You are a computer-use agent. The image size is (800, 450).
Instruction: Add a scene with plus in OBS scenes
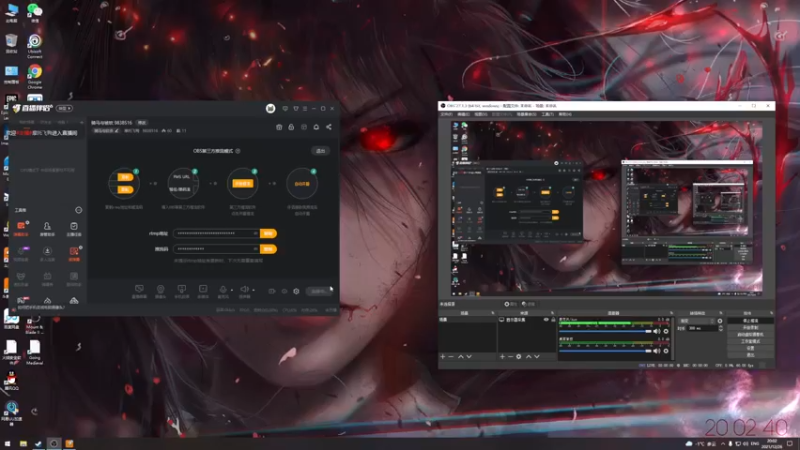[x=443, y=357]
